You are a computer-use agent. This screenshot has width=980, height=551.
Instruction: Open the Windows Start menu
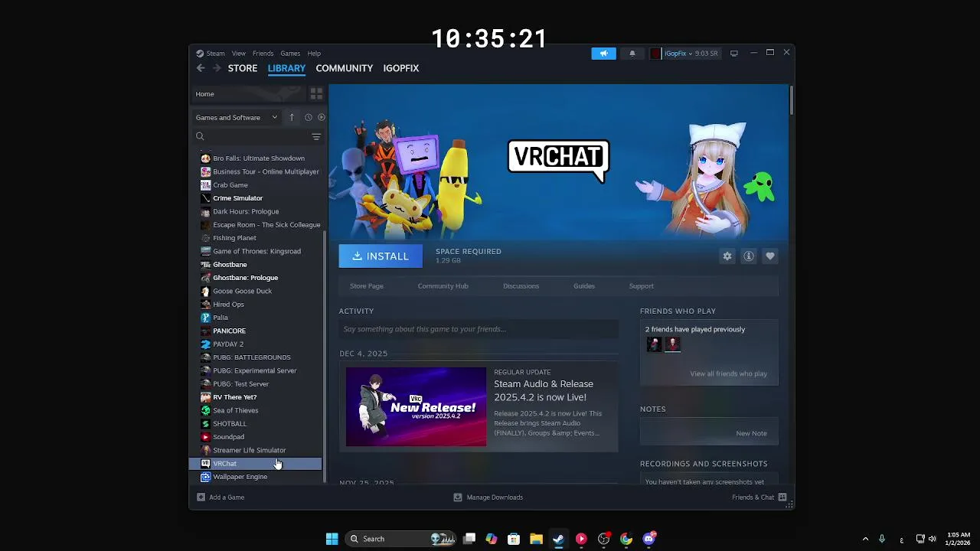(x=332, y=539)
